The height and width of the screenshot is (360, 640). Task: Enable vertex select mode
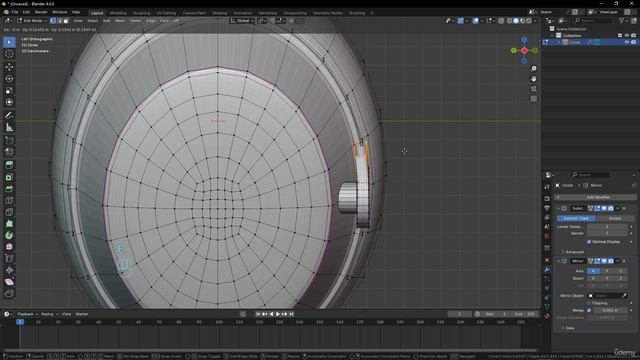click(x=53, y=20)
